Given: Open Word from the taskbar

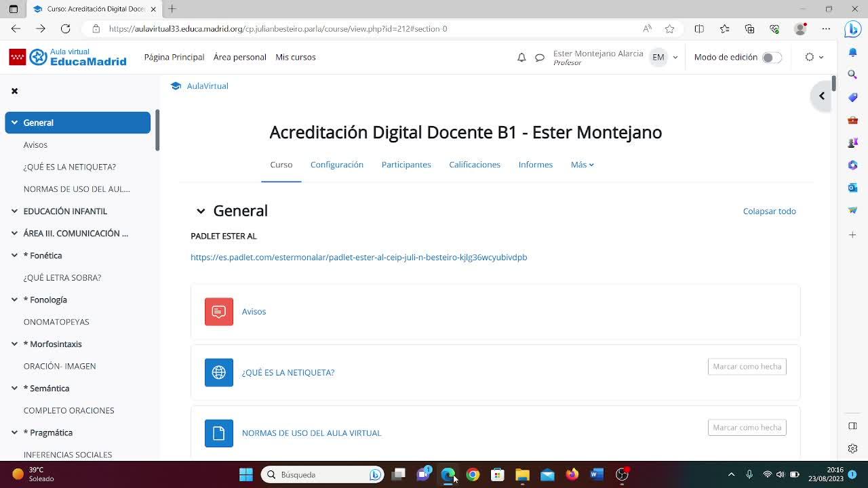Looking at the screenshot, I should [597, 474].
